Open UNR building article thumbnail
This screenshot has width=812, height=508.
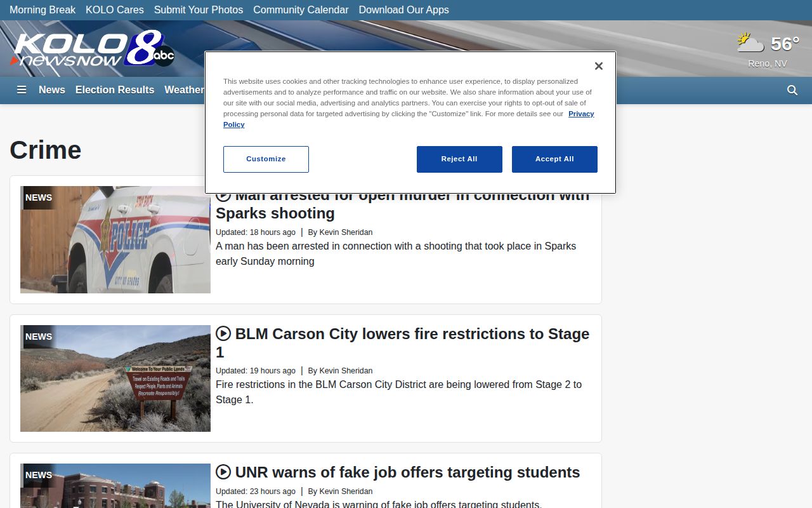[115, 486]
